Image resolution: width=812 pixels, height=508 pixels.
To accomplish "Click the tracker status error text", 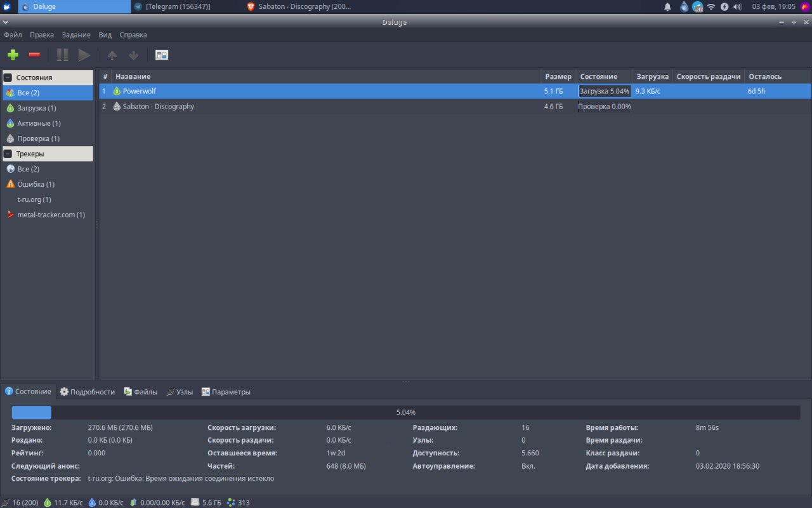I will click(x=181, y=478).
